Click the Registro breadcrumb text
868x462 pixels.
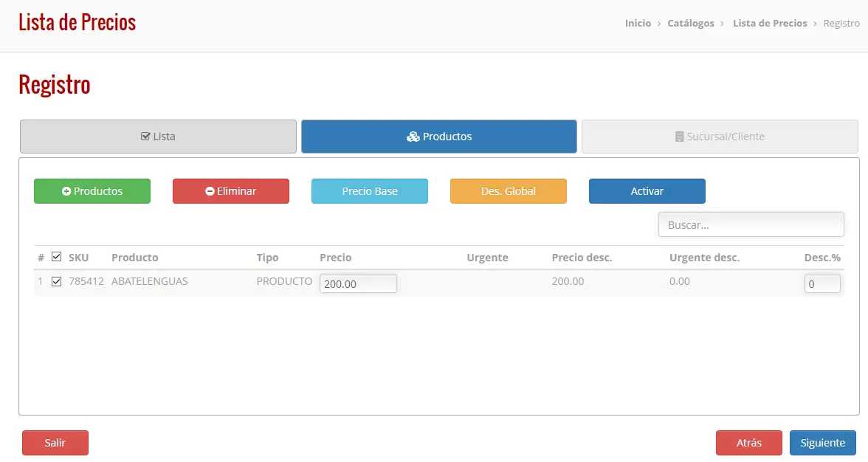click(841, 23)
